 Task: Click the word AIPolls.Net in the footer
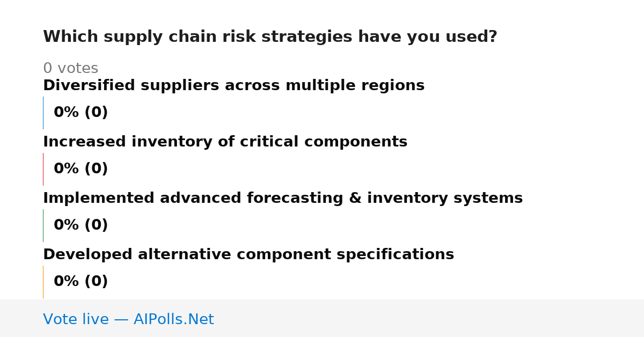(173, 319)
